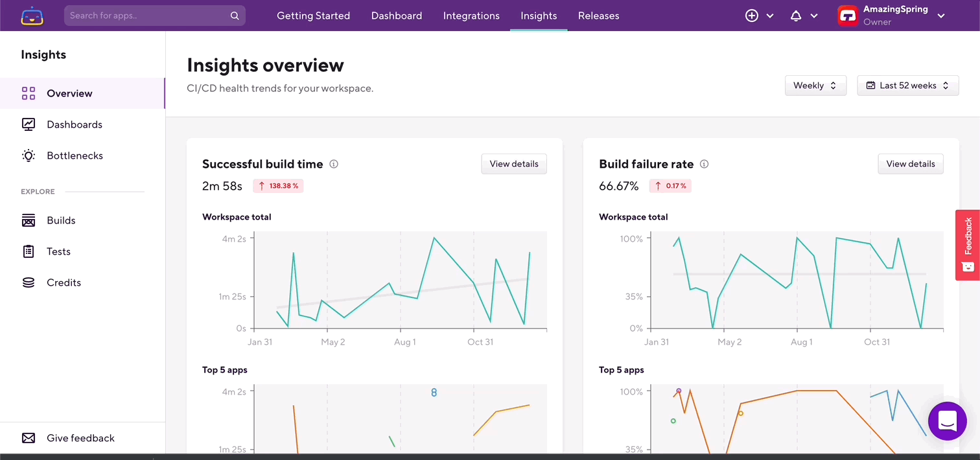Show the Successful build time info tooltip
Screen dimensions: 980x460
click(334, 164)
